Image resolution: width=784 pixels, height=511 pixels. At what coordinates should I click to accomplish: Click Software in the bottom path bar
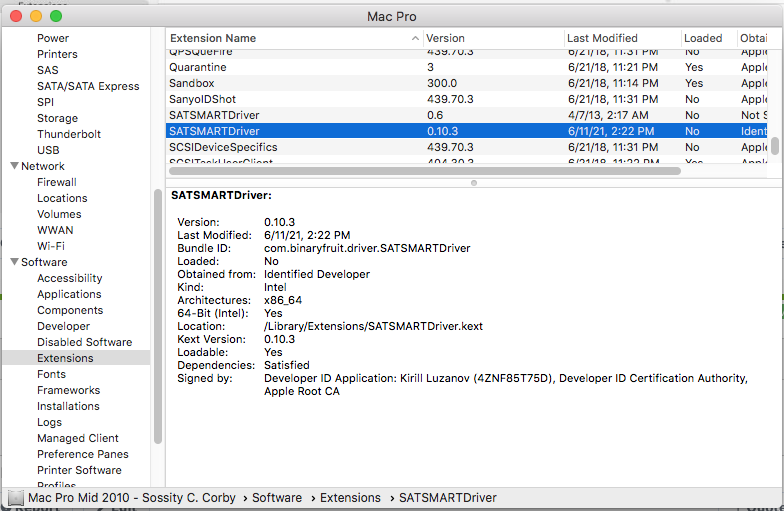point(277,498)
